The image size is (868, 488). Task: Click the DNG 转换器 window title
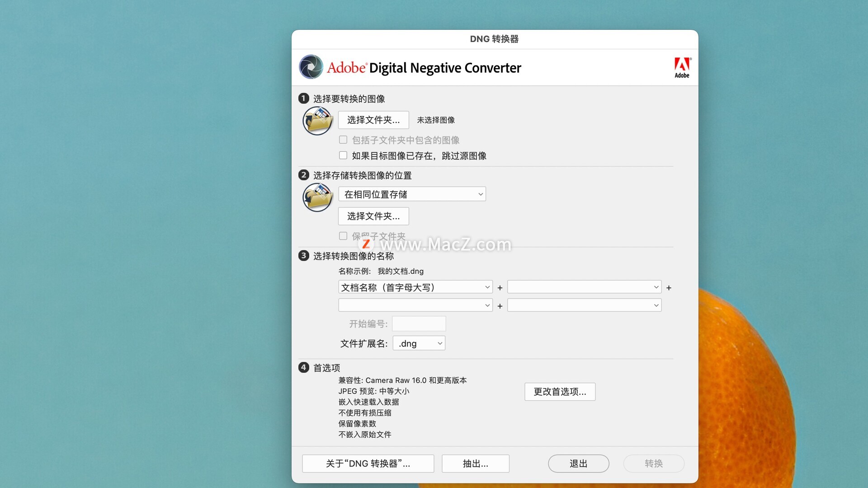(x=494, y=39)
